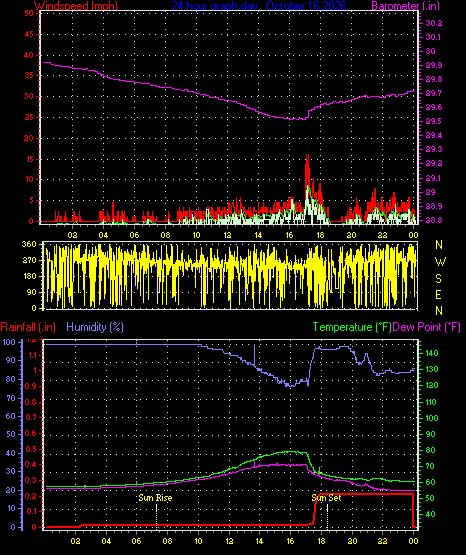
Task: Click the 40 value on humidity axis
Action: 11,453
